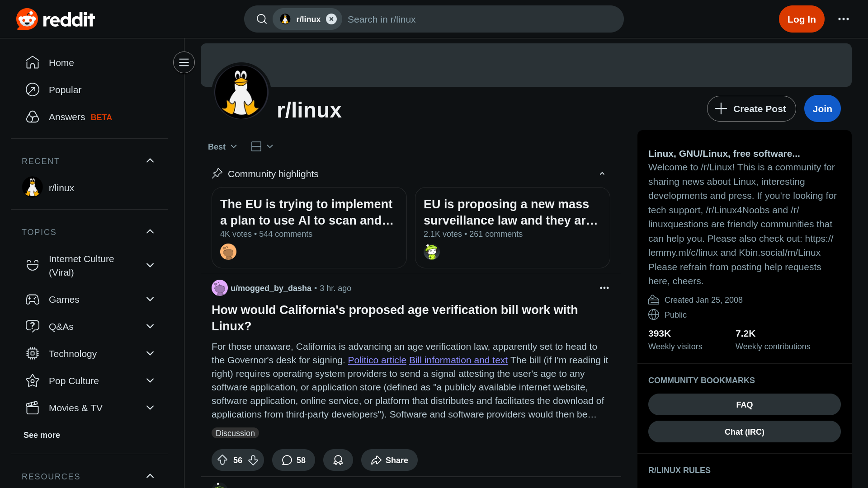Click the award icon button on the post
This screenshot has height=488, width=868.
point(338,460)
